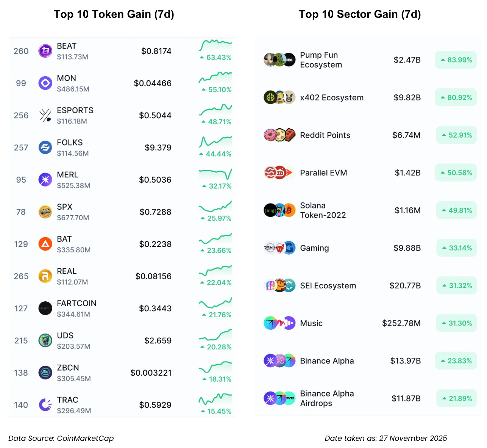Click the MON token logo

tap(45, 83)
